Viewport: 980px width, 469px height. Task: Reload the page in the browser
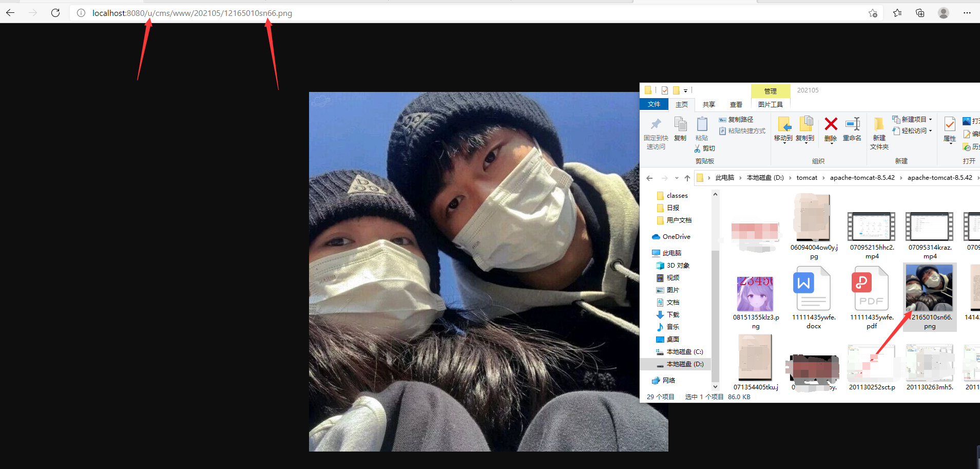(55, 13)
